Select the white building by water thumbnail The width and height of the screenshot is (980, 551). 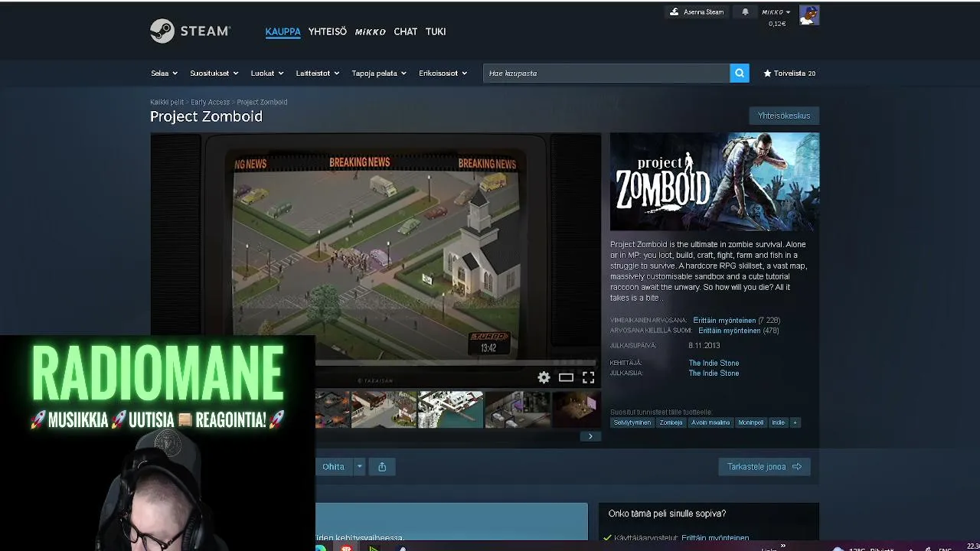pos(451,410)
